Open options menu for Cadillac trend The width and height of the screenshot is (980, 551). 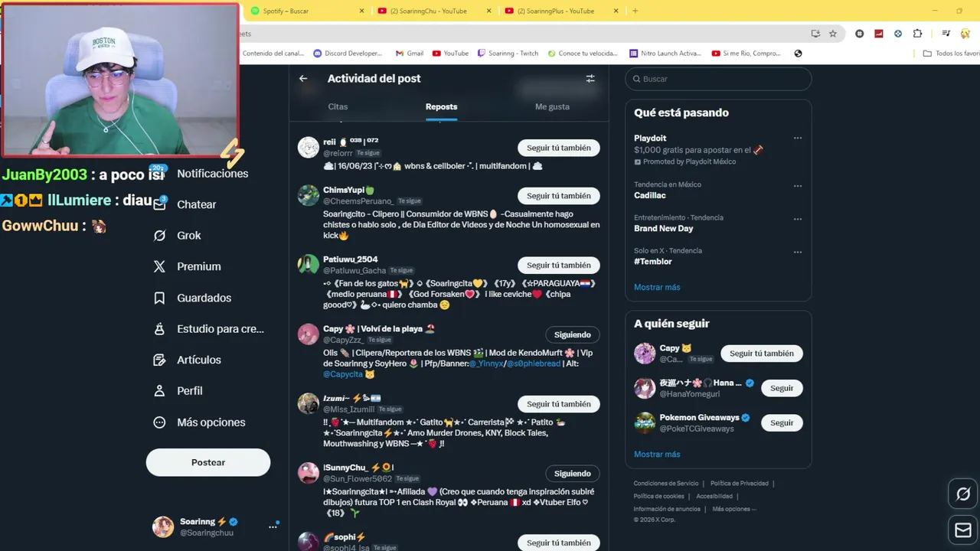coord(798,186)
